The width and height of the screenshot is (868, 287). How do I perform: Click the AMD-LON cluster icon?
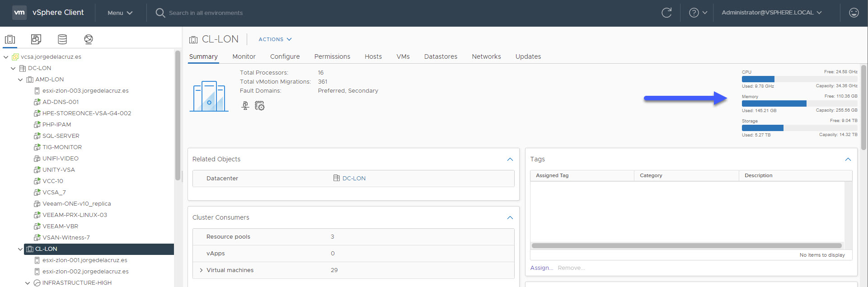(30, 80)
